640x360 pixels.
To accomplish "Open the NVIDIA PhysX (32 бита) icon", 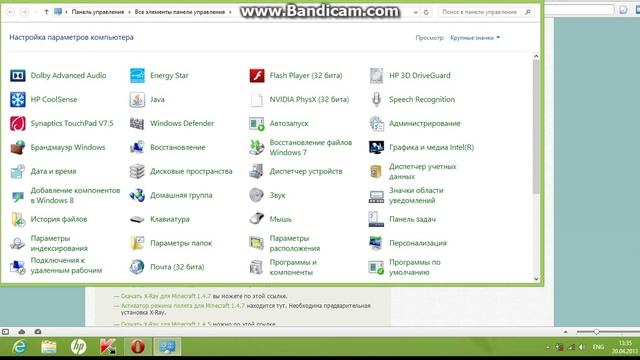I will click(257, 100).
